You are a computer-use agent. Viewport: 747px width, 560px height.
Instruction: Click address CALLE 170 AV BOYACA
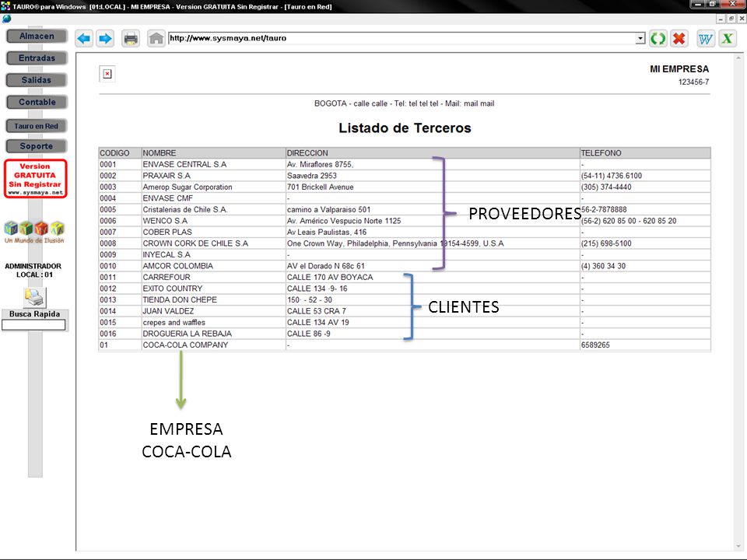point(330,277)
